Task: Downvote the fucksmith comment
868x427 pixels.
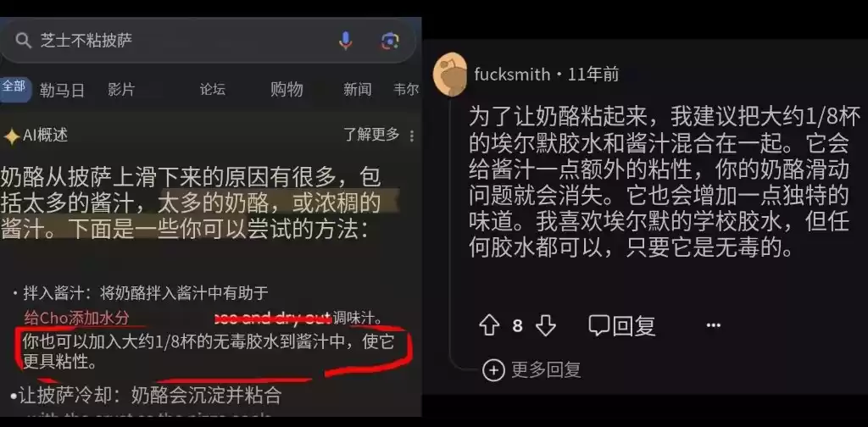Action: (x=546, y=325)
